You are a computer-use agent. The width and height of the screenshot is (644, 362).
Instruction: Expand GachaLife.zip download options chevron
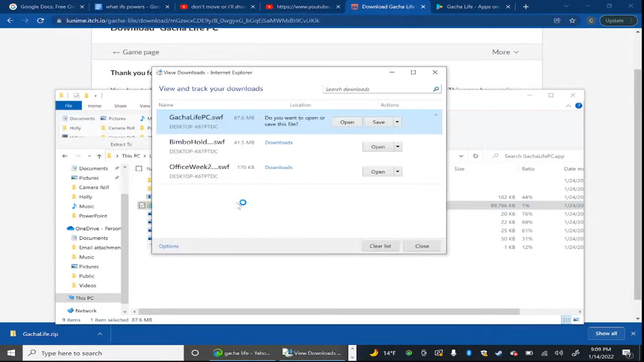100,333
